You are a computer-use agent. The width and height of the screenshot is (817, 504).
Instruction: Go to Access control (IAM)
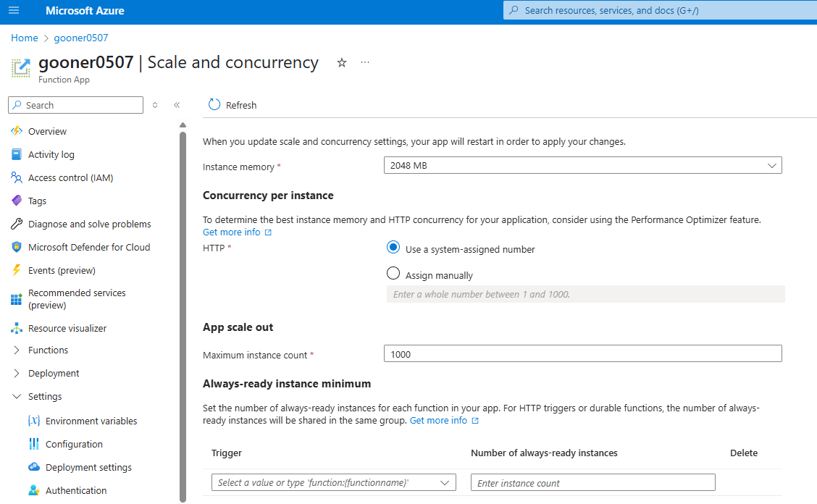[70, 177]
